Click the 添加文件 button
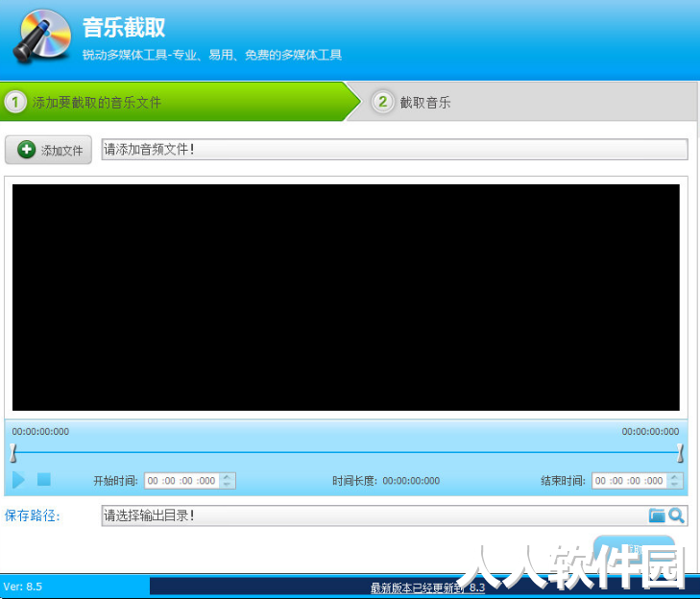 48,150
